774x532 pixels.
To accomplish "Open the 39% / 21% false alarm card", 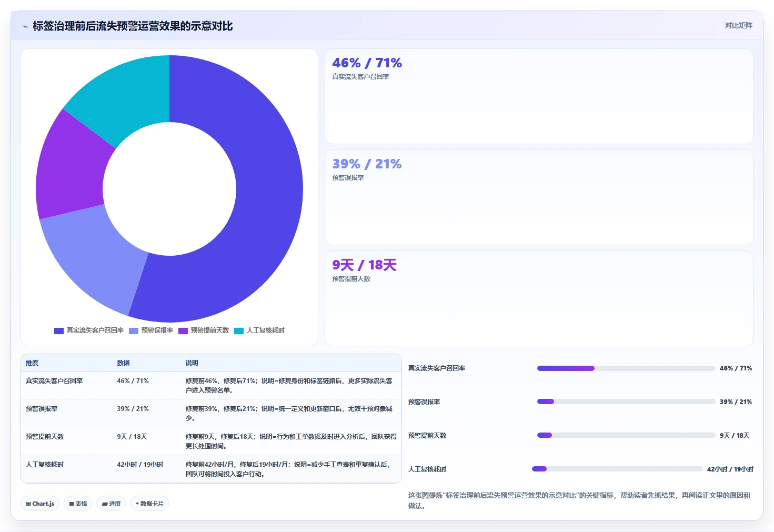I will tap(539, 197).
